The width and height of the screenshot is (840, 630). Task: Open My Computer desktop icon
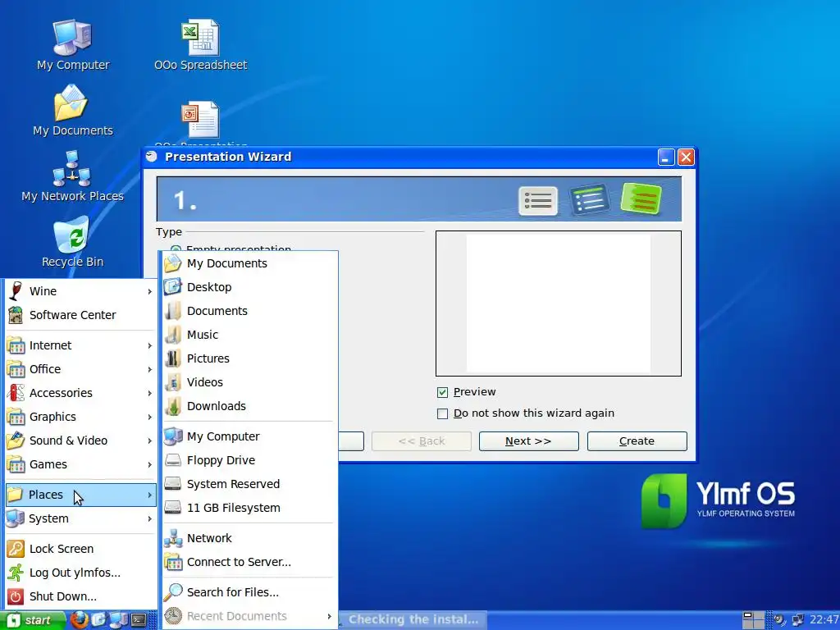72,45
